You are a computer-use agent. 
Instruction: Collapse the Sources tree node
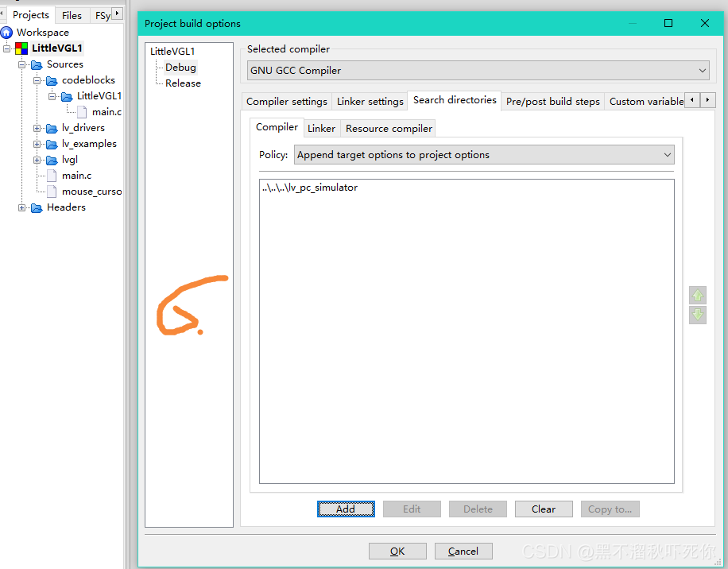pyautogui.click(x=21, y=64)
